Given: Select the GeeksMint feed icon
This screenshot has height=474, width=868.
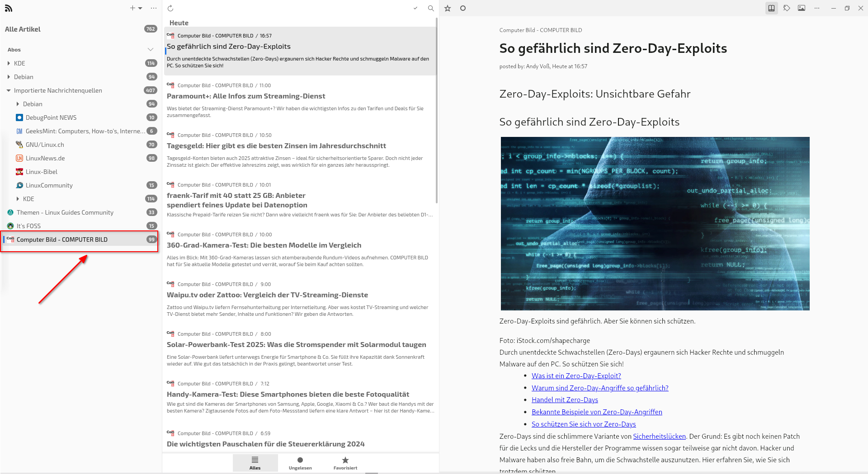Looking at the screenshot, I should click(x=19, y=131).
